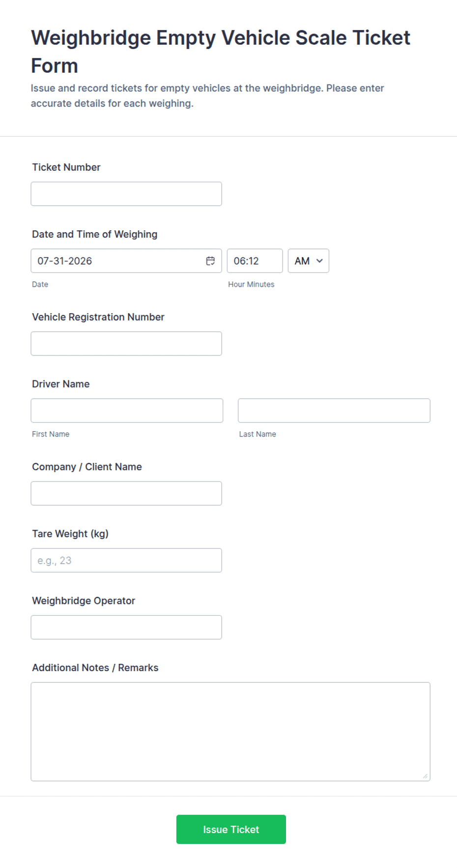Click inside the Additional Notes textarea
The height and width of the screenshot is (868, 457).
click(230, 732)
